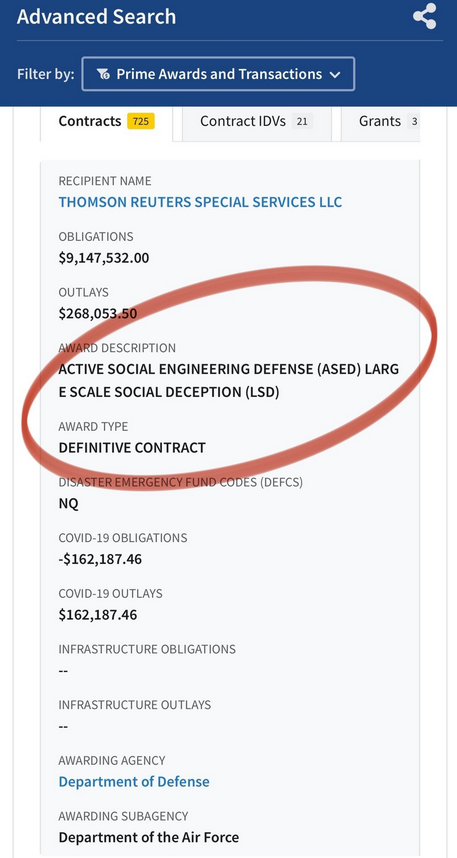The image size is (457, 858).
Task: Switch to the Contracts tab
Action: [107, 121]
